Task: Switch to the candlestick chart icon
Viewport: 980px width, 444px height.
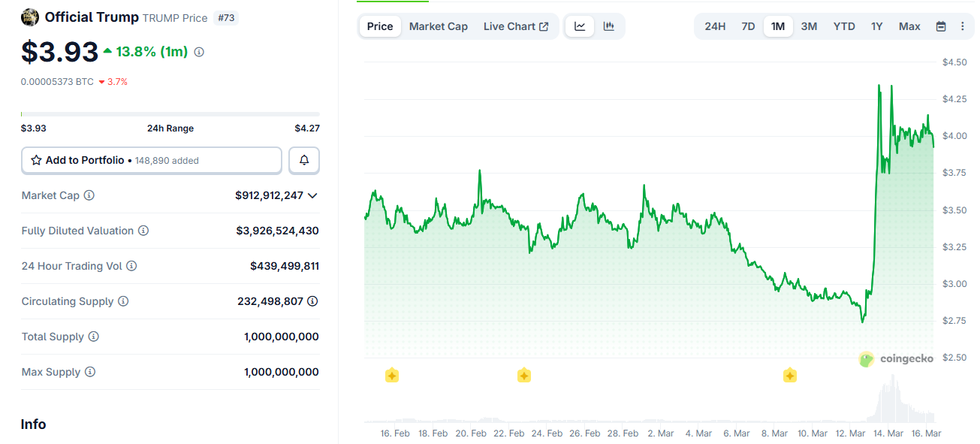Action: 608,26
